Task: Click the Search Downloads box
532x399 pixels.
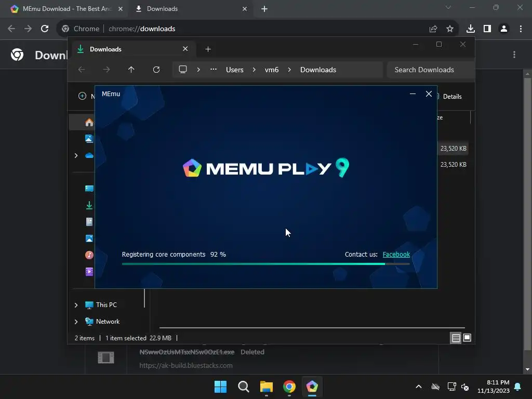Action: 430,70
